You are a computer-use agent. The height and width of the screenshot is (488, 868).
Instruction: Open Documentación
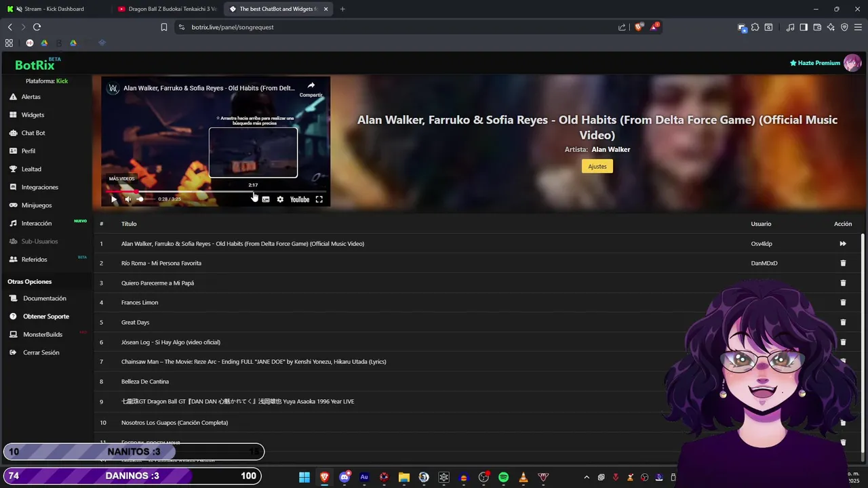point(45,298)
